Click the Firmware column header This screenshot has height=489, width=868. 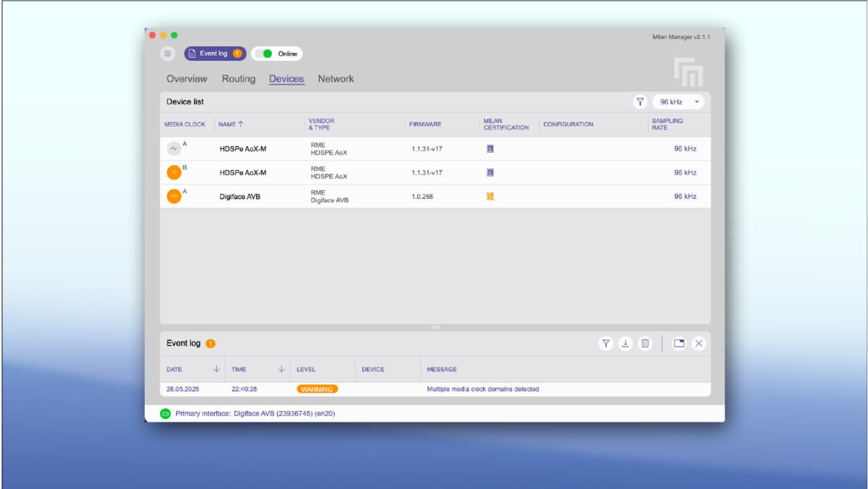pyautogui.click(x=425, y=124)
